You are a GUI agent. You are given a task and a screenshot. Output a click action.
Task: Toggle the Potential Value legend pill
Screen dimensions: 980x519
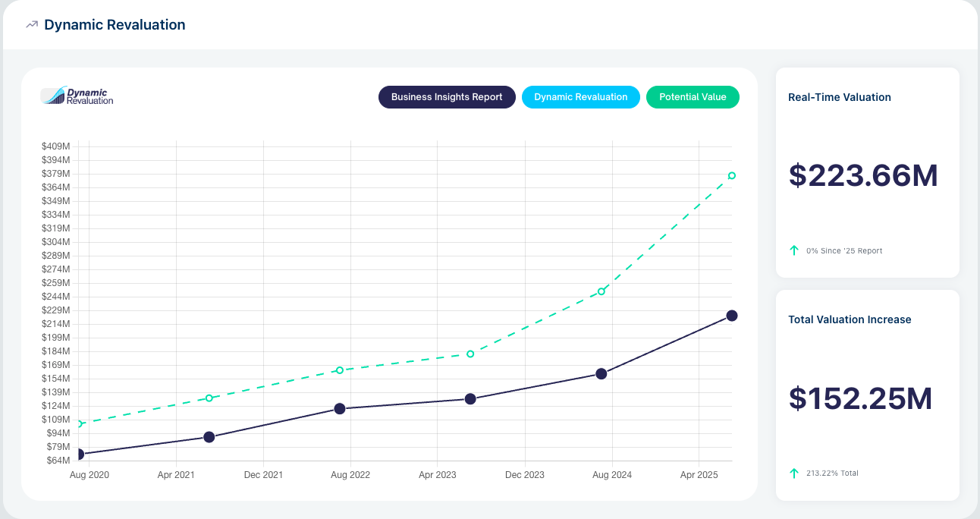coord(693,97)
